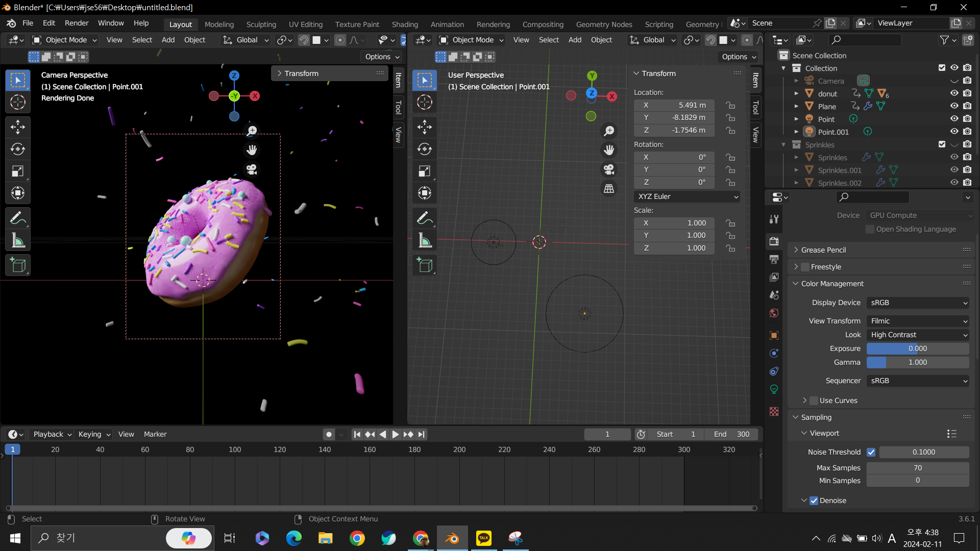Uncheck the Noise Threshold checkbox
Viewport: 980px width, 551px height.
tap(871, 452)
